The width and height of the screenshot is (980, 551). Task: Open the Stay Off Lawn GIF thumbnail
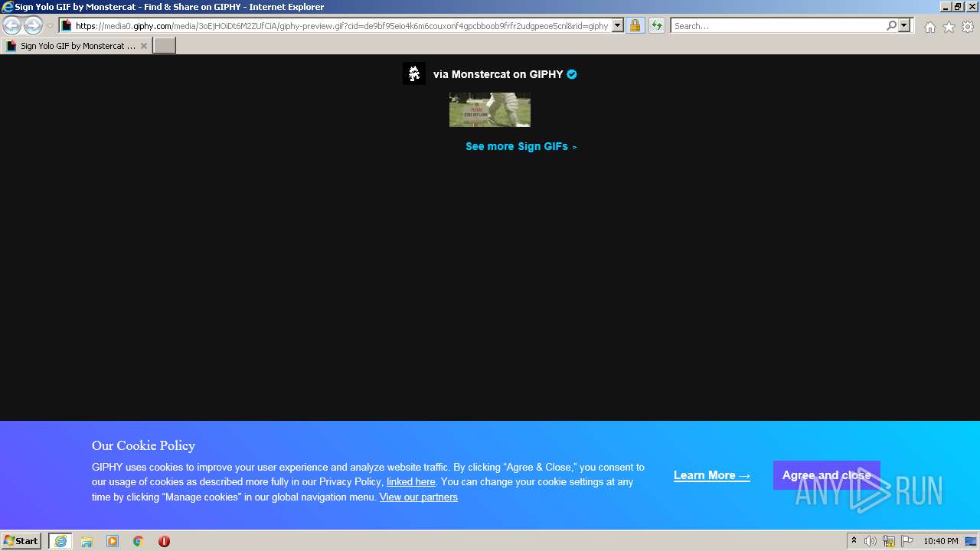[x=490, y=109]
